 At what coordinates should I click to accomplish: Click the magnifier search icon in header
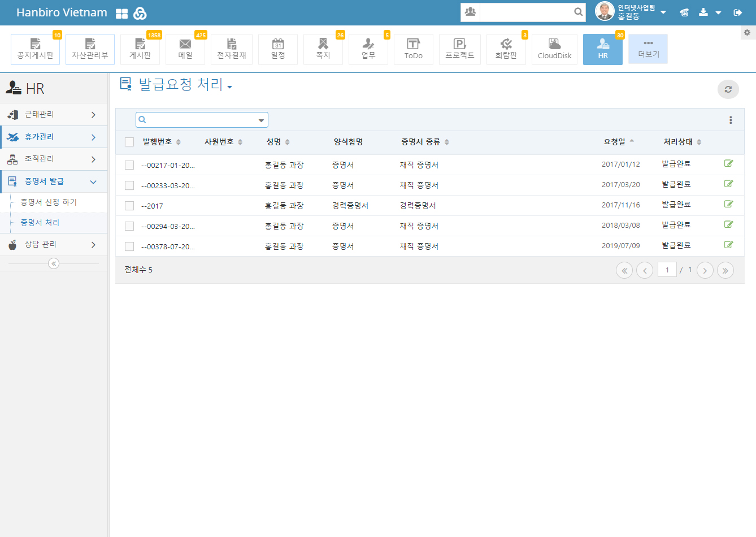578,12
